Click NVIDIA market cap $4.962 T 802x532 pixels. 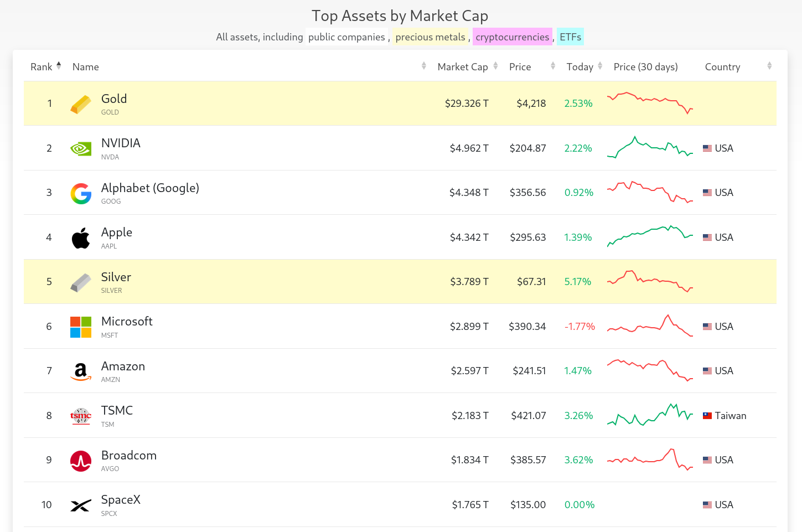(469, 148)
